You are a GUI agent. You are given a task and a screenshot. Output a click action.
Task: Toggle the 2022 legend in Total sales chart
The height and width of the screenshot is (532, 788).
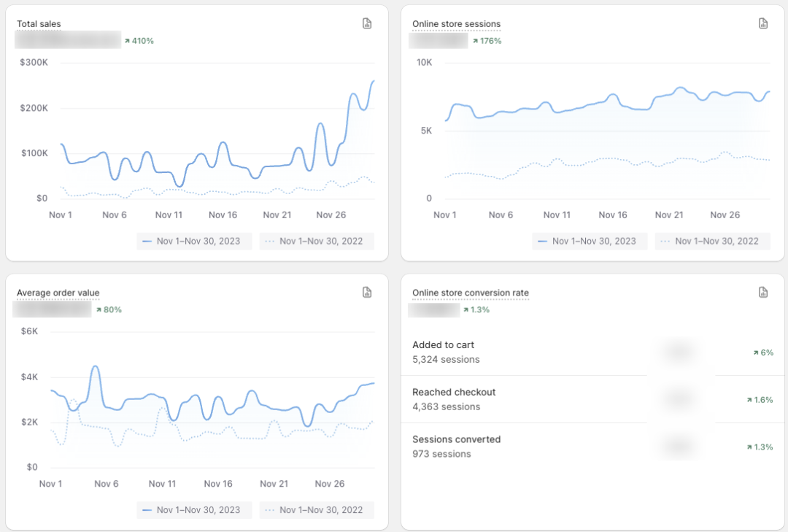tap(317, 241)
